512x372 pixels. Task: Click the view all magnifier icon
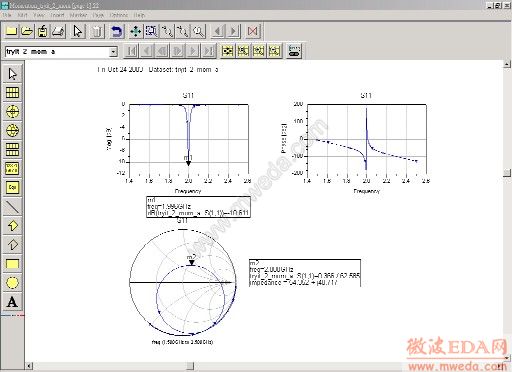point(199,31)
